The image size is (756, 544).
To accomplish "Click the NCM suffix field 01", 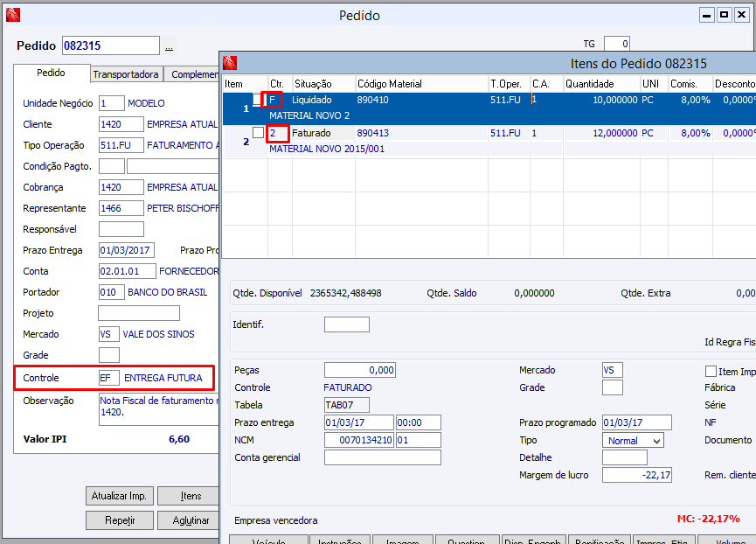I will tap(419, 440).
